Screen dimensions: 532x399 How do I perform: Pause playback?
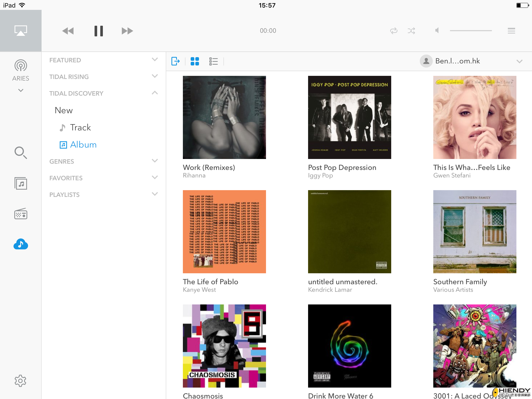coord(99,31)
